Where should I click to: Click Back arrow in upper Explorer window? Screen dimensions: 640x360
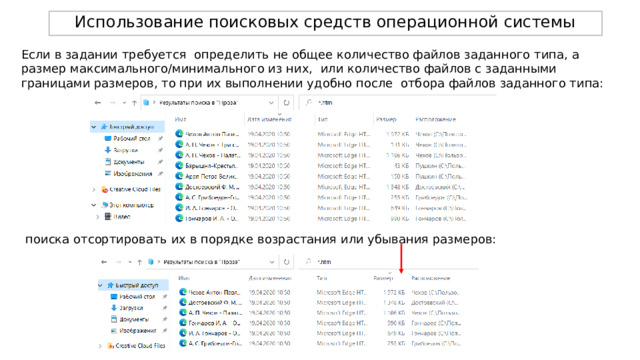(98, 103)
